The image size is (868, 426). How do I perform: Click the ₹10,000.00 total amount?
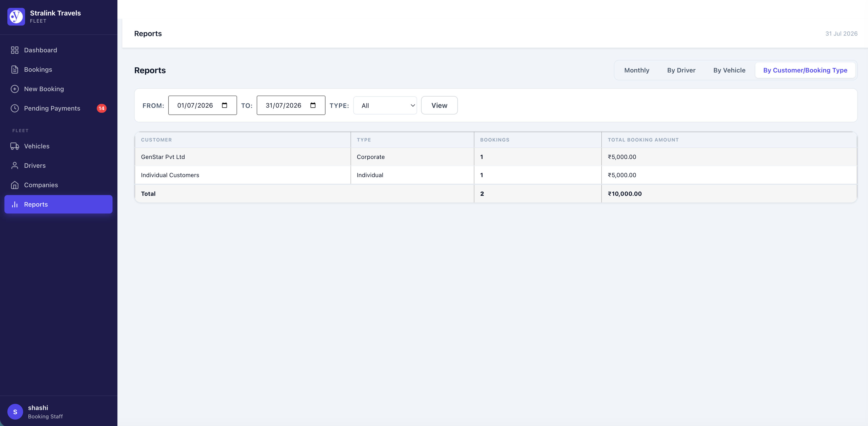click(x=625, y=194)
